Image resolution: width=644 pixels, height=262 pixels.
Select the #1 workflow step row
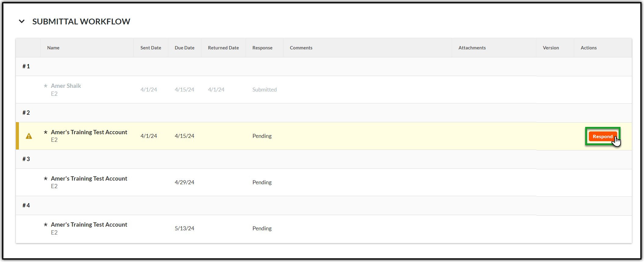(x=26, y=66)
